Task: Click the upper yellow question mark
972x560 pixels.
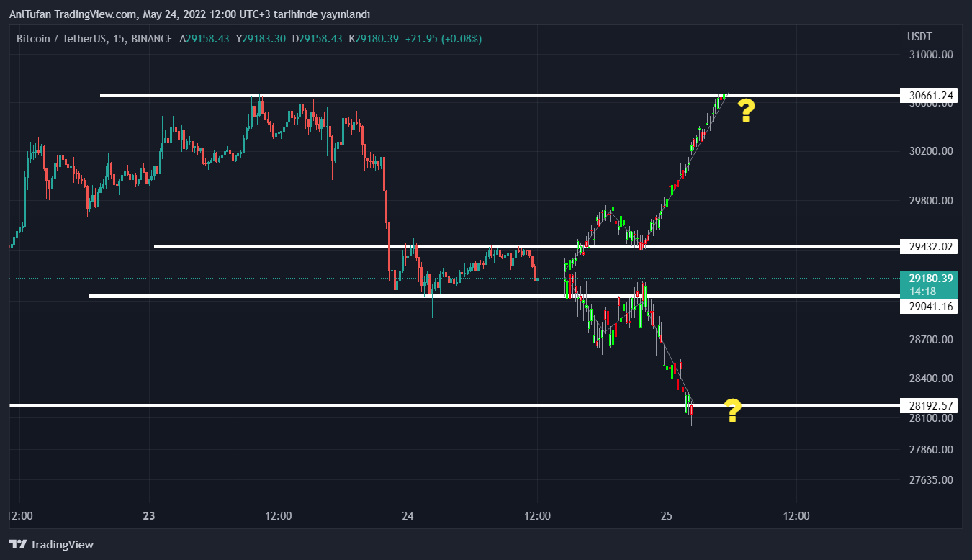Action: pos(746,111)
